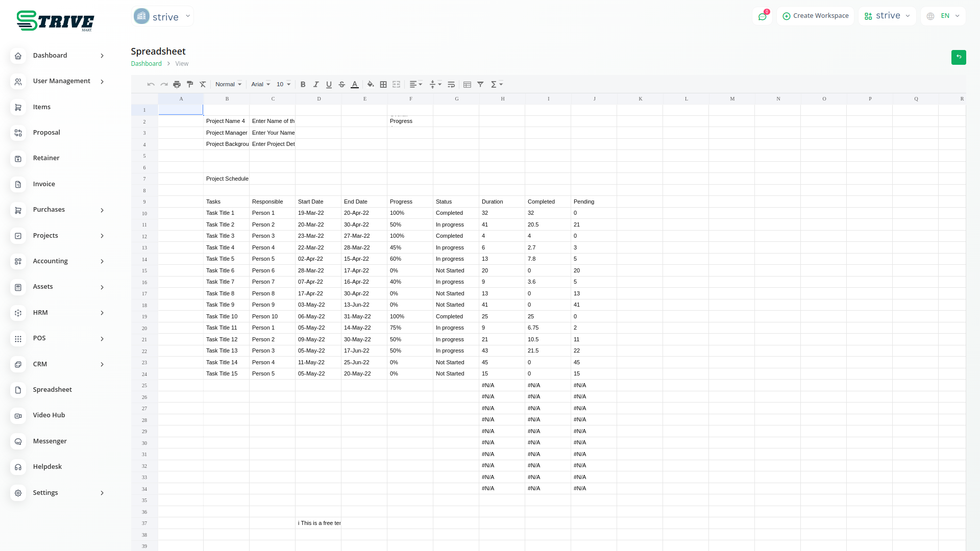Open the fill color bucket picker
980x551 pixels.
(x=371, y=85)
